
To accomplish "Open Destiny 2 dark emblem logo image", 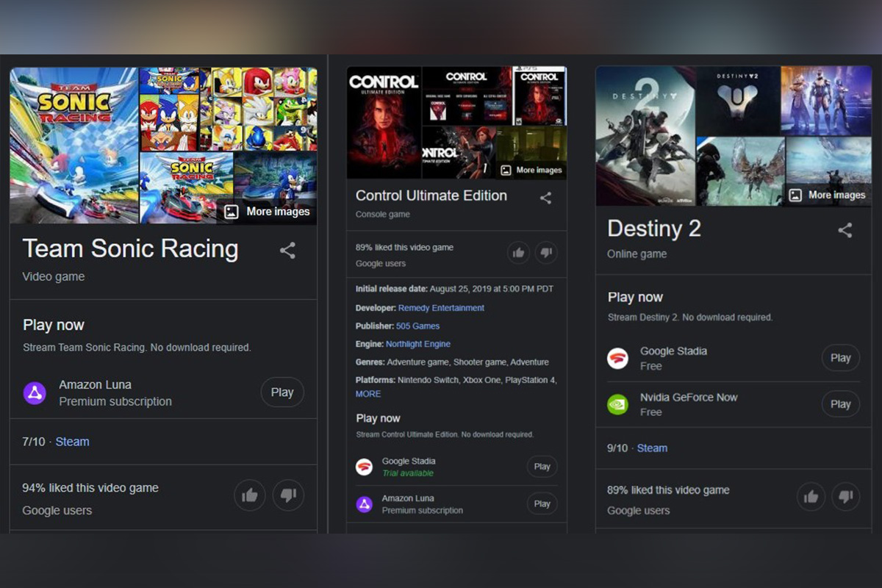I will tap(738, 101).
